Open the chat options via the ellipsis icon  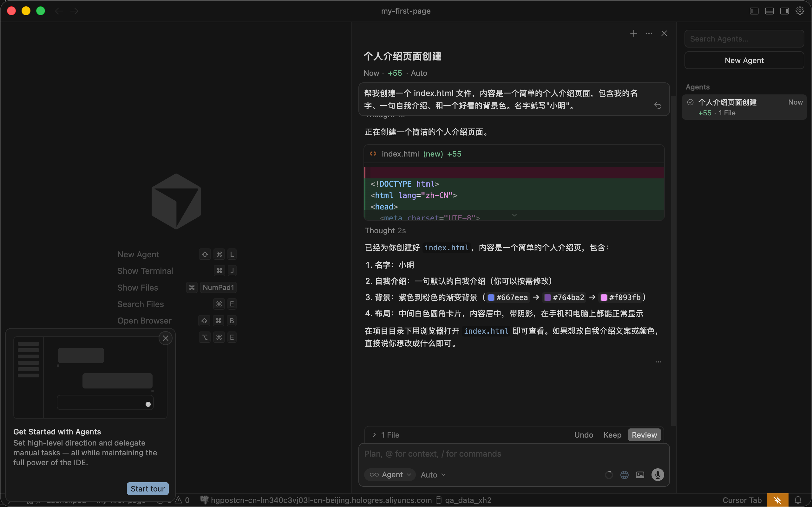(x=649, y=33)
